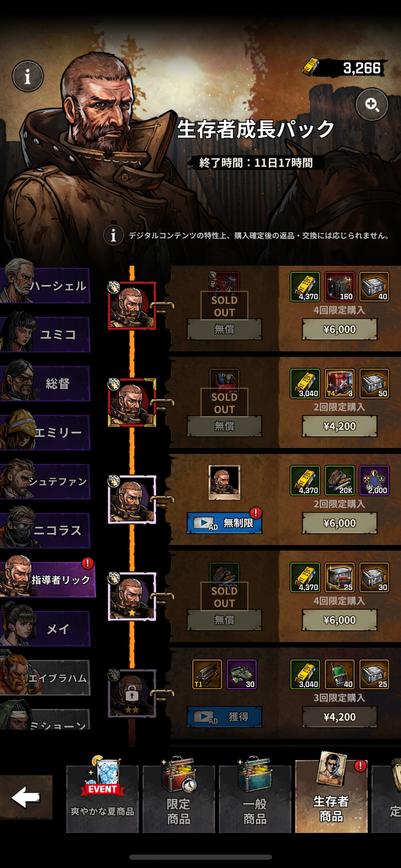Buy the 4回限定 ¥6,000 top pack
This screenshot has height=868, width=401.
[339, 329]
